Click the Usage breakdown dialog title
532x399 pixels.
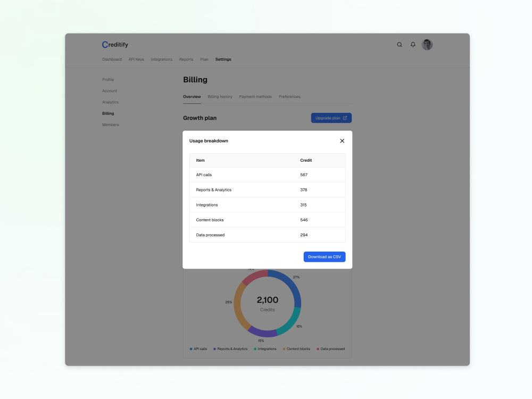[209, 141]
